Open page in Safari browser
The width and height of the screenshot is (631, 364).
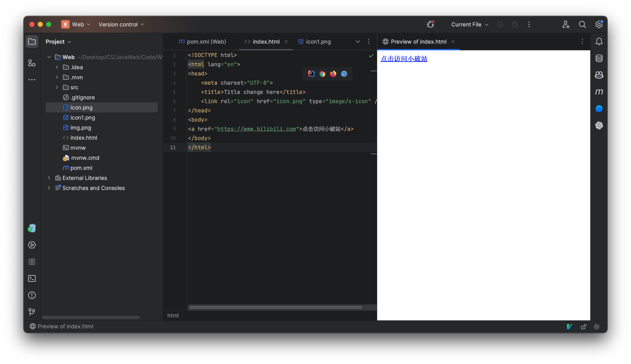click(x=344, y=74)
